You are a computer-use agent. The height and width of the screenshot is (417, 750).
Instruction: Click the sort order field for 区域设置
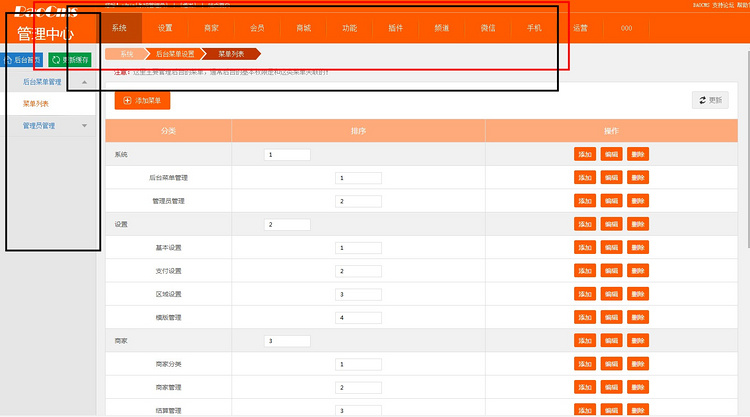(x=358, y=294)
